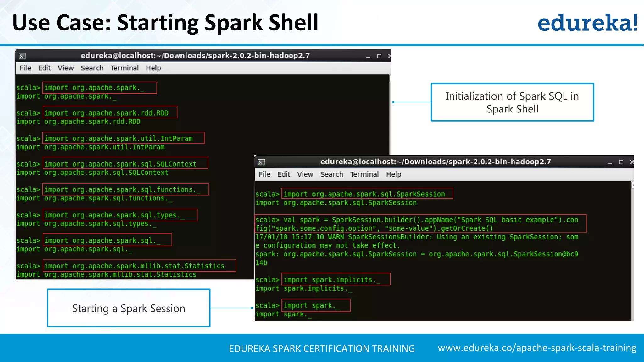This screenshot has width=644, height=362.
Task: Click 'import org.apache.spark.mllib.stat.Statistics' command
Action: 139,266
